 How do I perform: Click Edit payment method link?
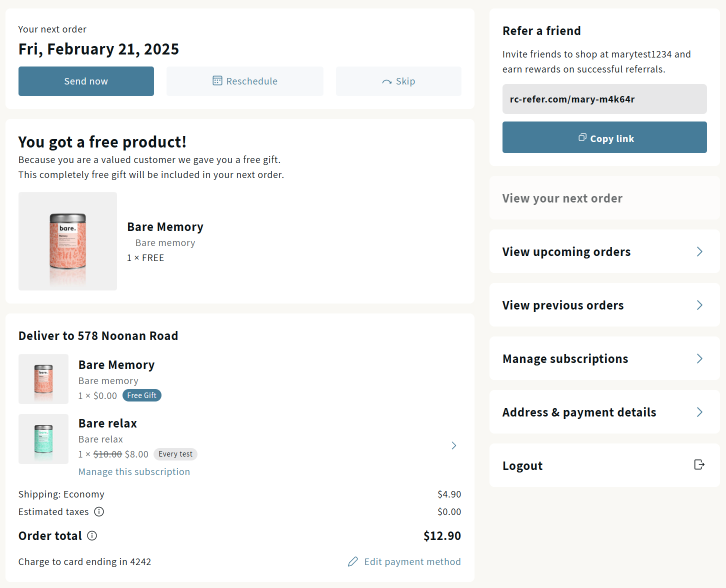coord(412,561)
